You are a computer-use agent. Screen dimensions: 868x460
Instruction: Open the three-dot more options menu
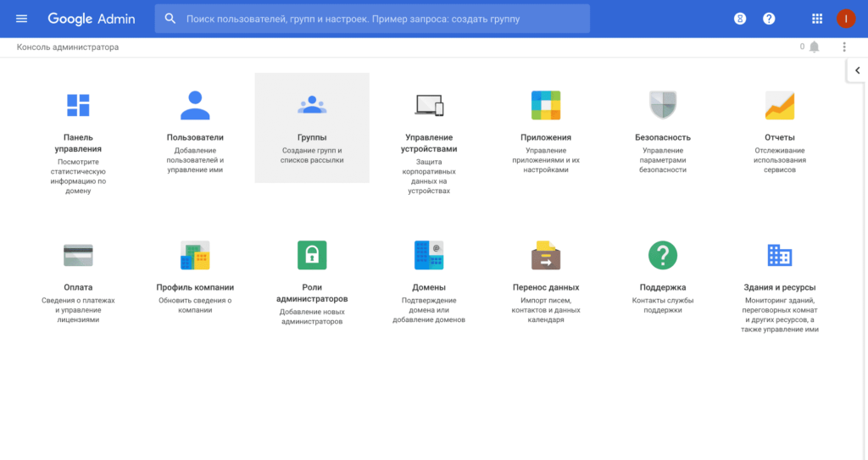pos(843,47)
